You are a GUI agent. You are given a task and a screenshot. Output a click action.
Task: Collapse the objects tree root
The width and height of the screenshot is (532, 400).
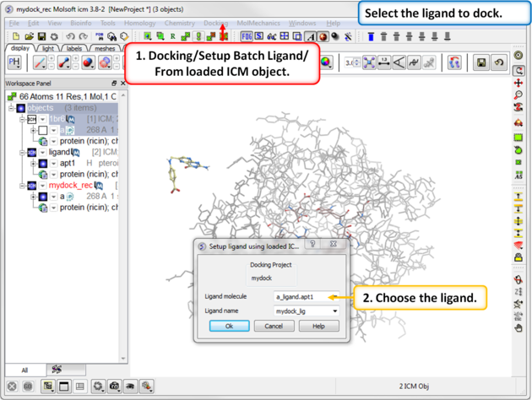coord(11,108)
